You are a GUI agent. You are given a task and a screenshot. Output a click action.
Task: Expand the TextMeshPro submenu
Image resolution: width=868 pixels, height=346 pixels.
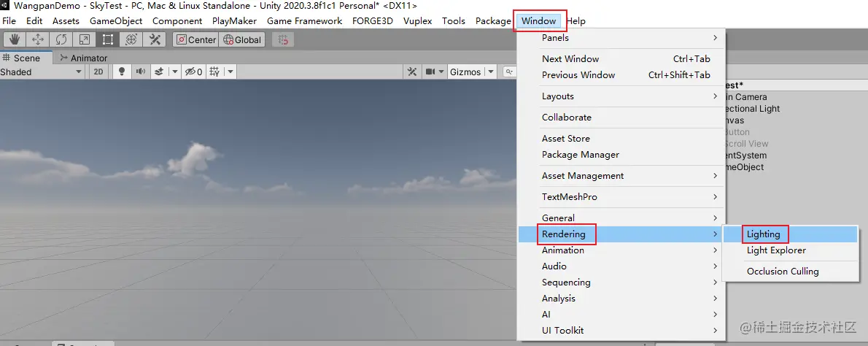coord(621,197)
